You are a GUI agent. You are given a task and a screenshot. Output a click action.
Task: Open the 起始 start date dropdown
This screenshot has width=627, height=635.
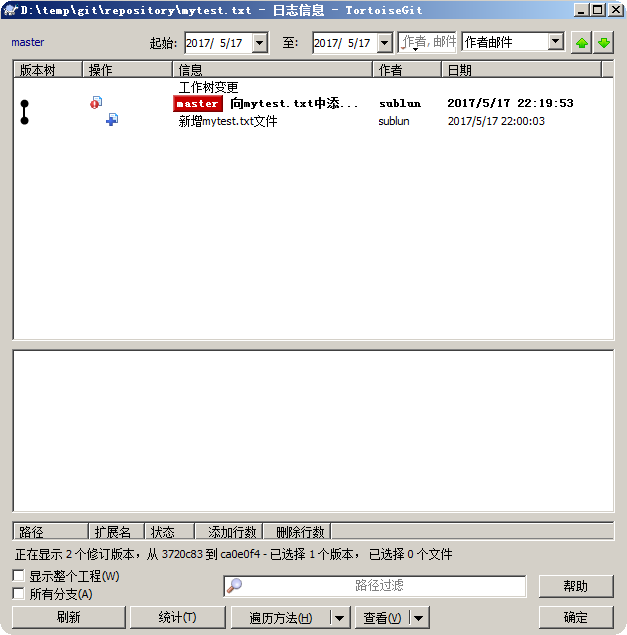(x=260, y=43)
